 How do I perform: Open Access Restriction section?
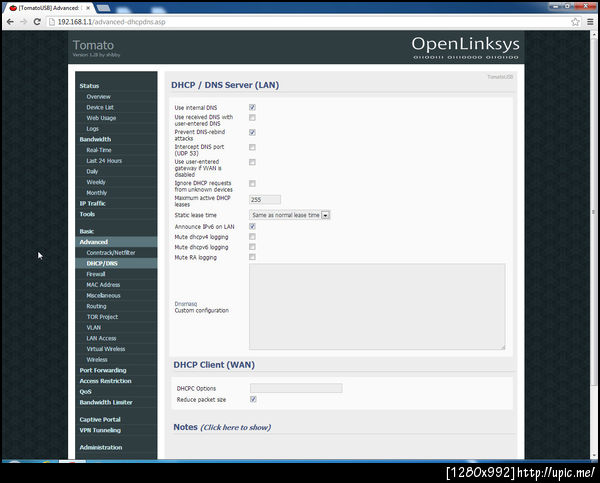105,381
